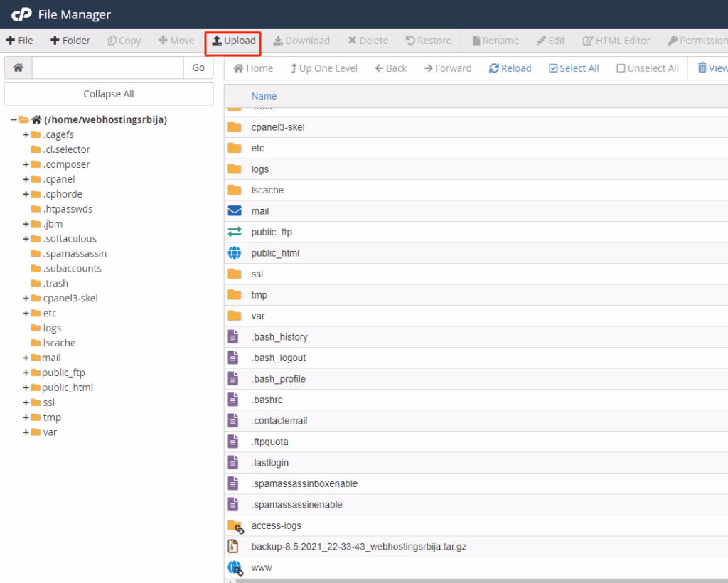
Task: Click the www symlink globe icon
Action: point(235,568)
